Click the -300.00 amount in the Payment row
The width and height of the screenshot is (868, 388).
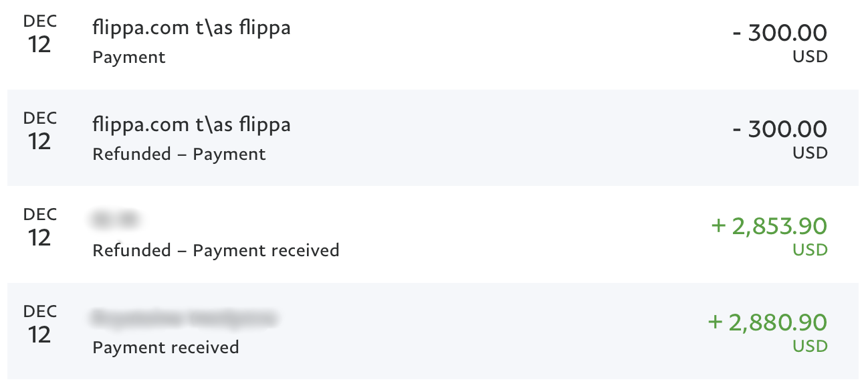point(780,33)
